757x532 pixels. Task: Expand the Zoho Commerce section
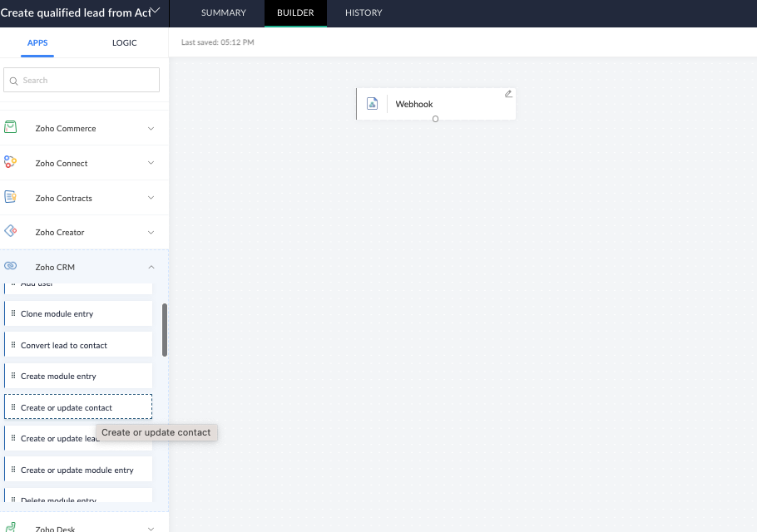(151, 128)
